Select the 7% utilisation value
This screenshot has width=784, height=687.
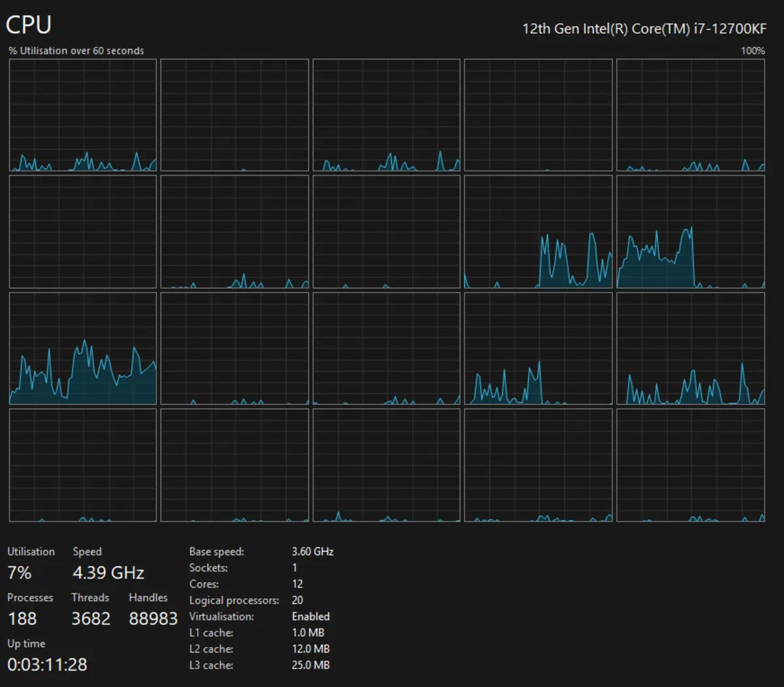(x=20, y=573)
